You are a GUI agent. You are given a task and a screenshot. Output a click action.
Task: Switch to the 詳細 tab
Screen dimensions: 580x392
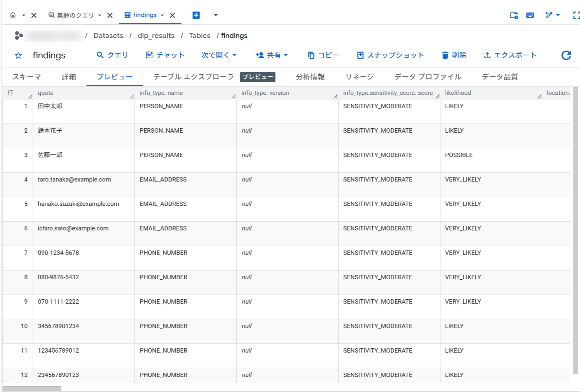point(69,77)
